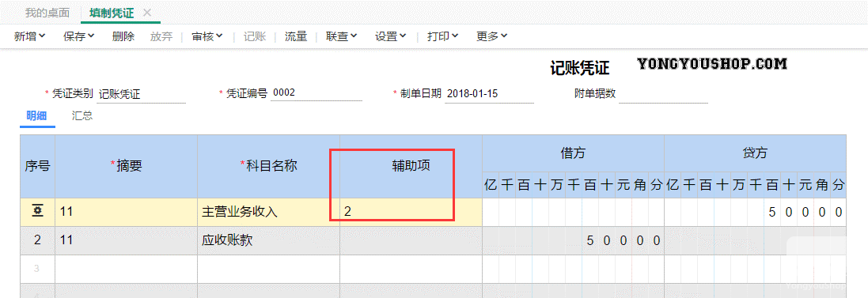Click row number 2 in 序号 column
The width and height of the screenshot is (868, 298).
(38, 240)
